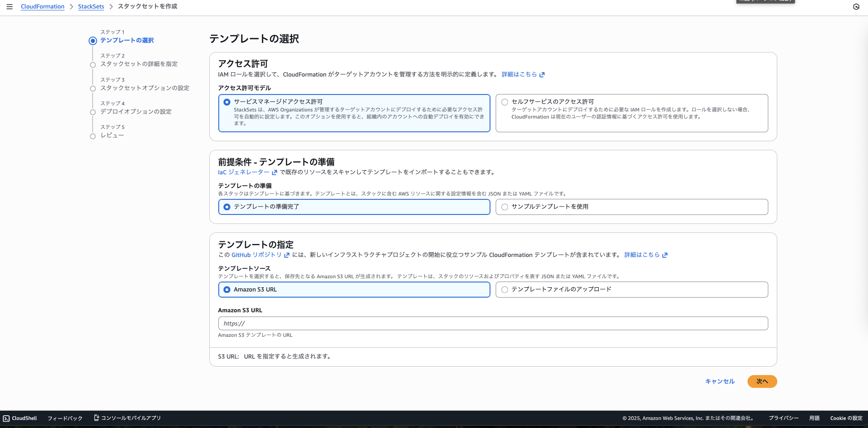
Task: Open the navigation sidebar hamburger menu
Action: (9, 7)
